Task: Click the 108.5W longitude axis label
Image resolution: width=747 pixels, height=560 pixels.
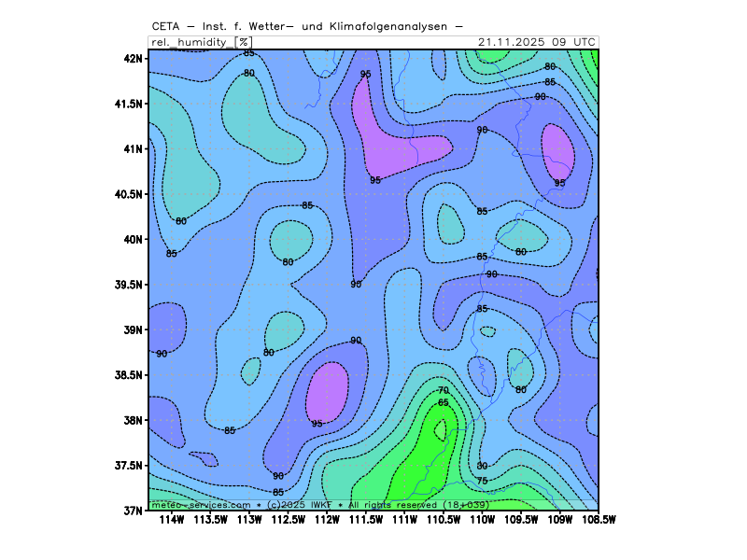Action: point(598,520)
